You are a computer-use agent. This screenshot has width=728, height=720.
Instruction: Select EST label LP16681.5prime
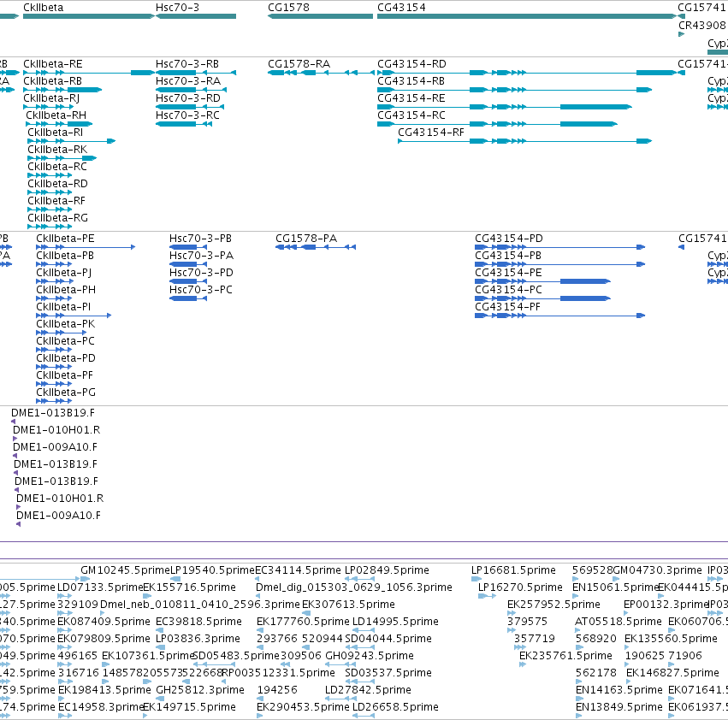tap(513, 570)
